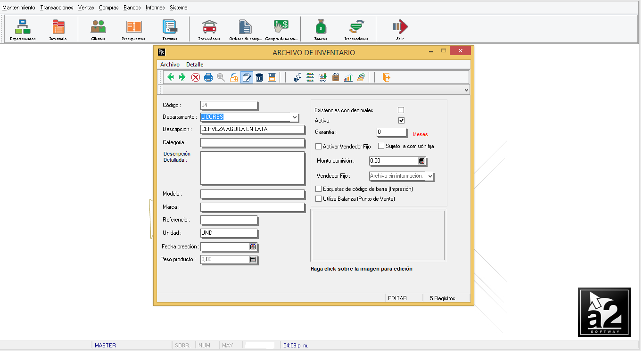
Task: Enable Utiliza Balanza (Punto de Venta)
Action: tap(319, 199)
